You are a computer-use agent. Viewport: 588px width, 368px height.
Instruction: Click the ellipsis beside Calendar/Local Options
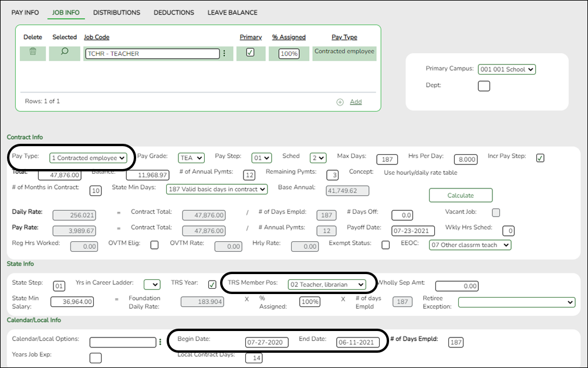pyautogui.click(x=161, y=342)
